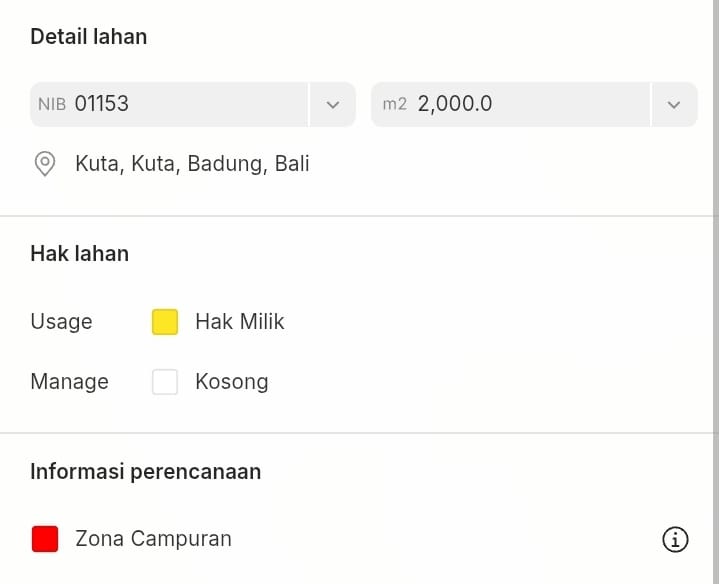
Task: Open info icon beside Zona Campuran
Action: tap(676, 540)
